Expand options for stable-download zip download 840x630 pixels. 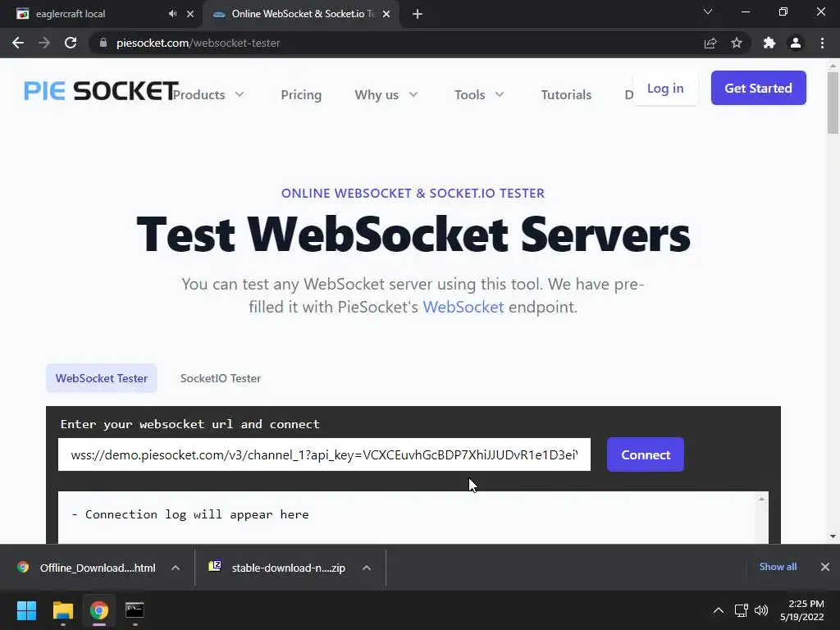point(367,568)
